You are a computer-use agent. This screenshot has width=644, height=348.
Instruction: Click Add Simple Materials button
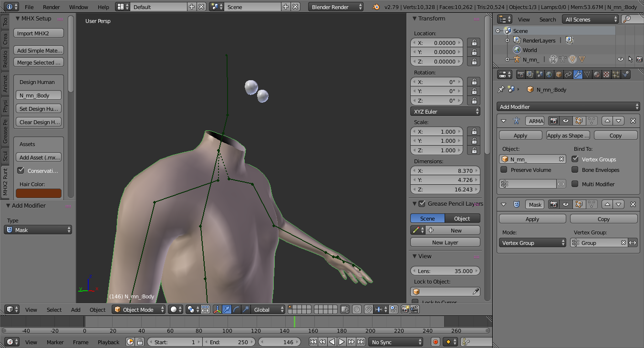[x=38, y=50]
